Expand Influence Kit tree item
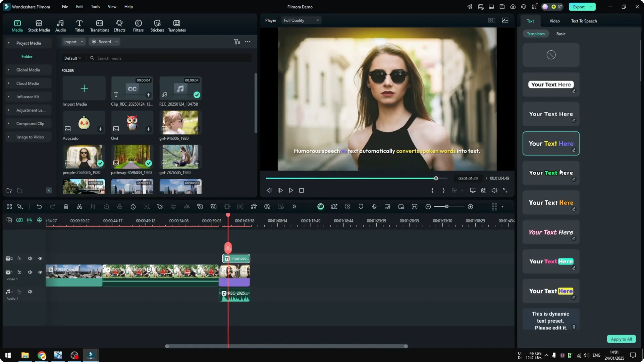The height and width of the screenshot is (362, 644). (9, 97)
